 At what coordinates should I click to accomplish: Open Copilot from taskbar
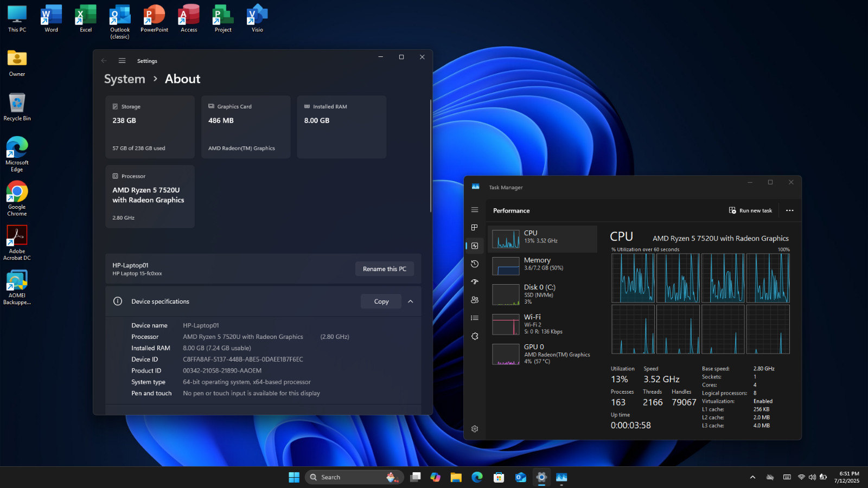tap(436, 477)
